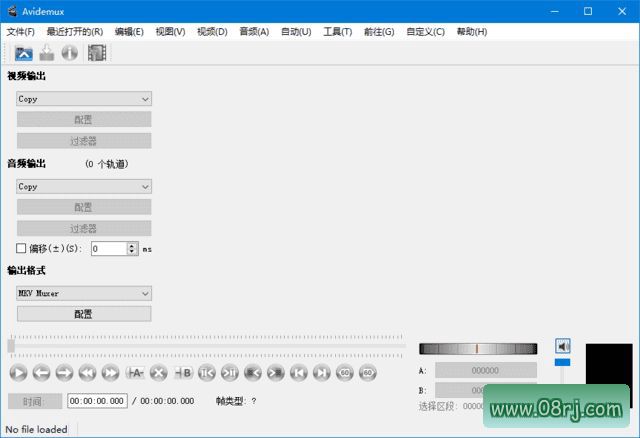Click the offset ms value field
The height and width of the screenshot is (438, 640).
109,249
